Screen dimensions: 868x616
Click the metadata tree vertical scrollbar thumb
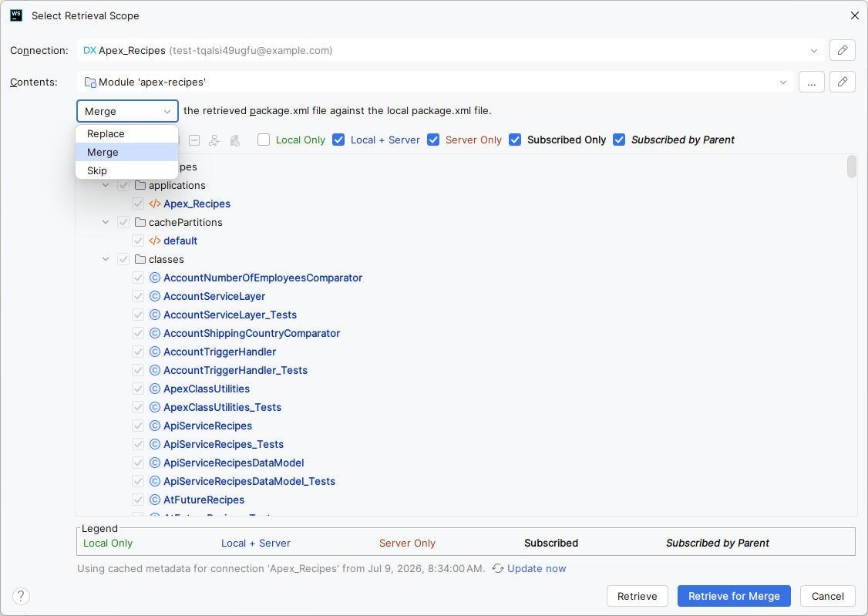click(x=851, y=167)
